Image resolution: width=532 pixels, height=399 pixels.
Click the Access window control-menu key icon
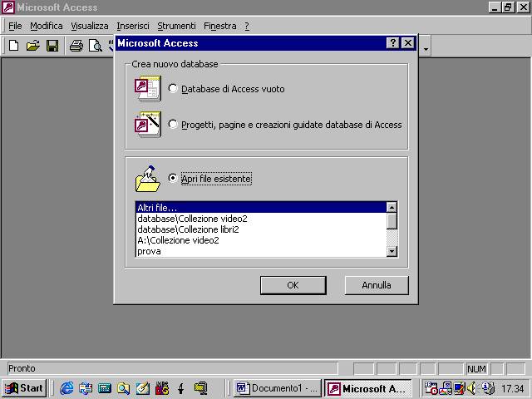click(8, 7)
